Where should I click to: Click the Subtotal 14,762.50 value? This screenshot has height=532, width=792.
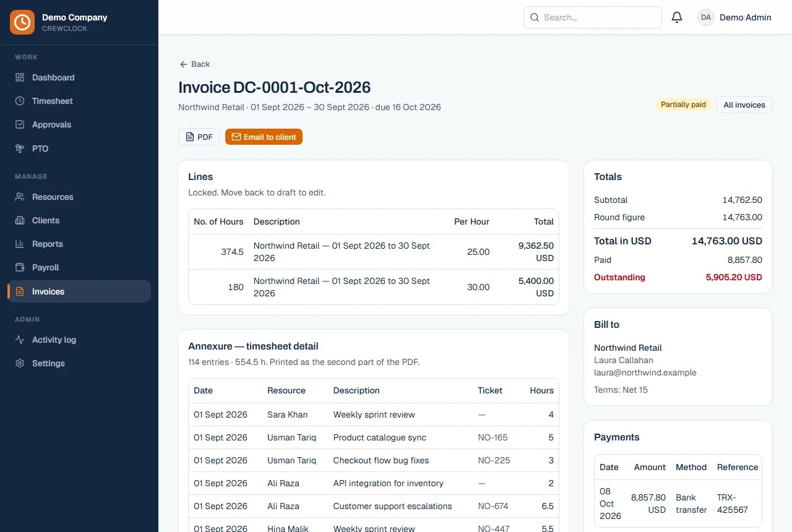point(742,200)
